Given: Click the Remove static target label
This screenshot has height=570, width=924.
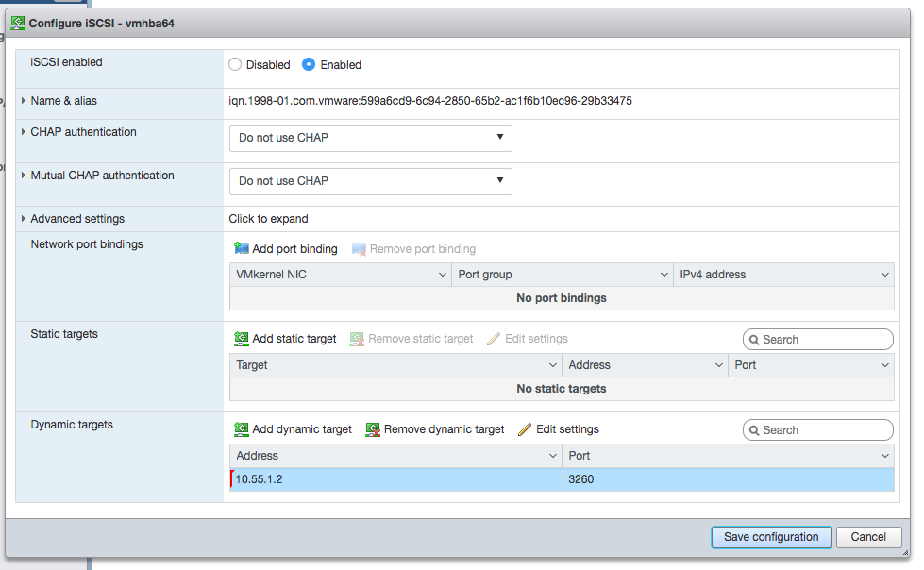Looking at the screenshot, I should (x=421, y=339).
